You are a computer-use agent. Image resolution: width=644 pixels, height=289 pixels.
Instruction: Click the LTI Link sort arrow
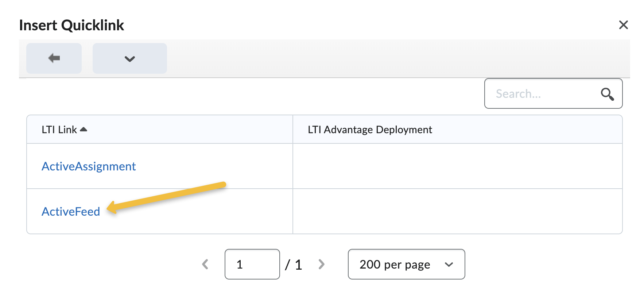[84, 129]
